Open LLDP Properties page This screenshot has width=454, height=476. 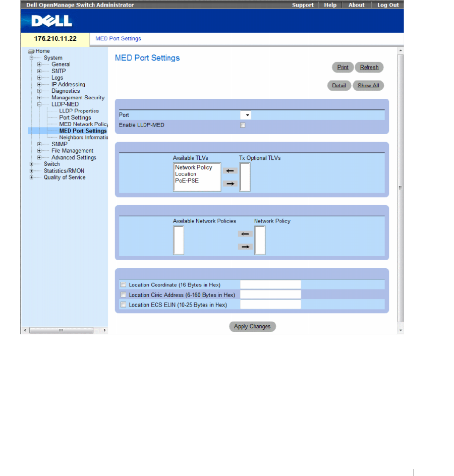pos(79,111)
